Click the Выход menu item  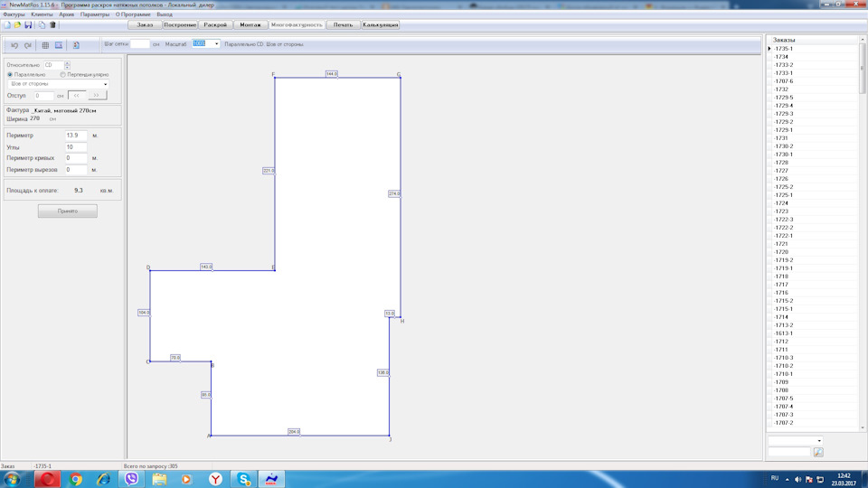pos(165,14)
